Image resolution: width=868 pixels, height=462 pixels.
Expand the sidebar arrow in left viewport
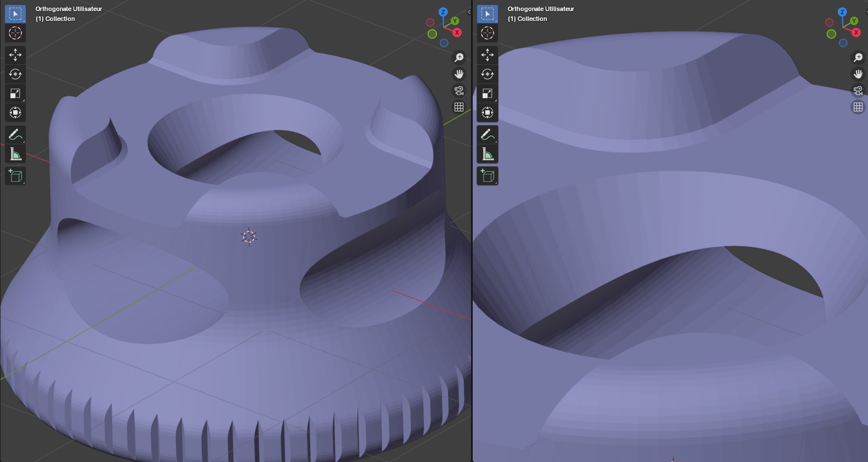[x=468, y=12]
